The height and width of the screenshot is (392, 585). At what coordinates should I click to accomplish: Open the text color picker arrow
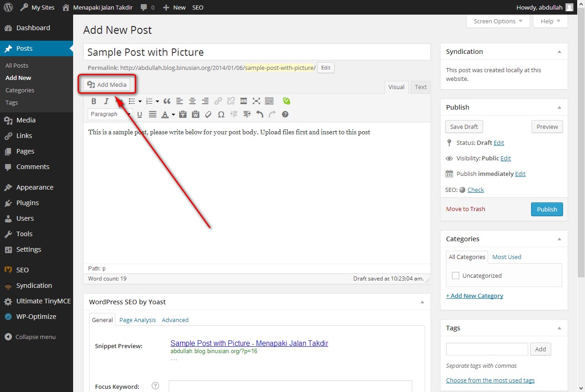[173, 114]
